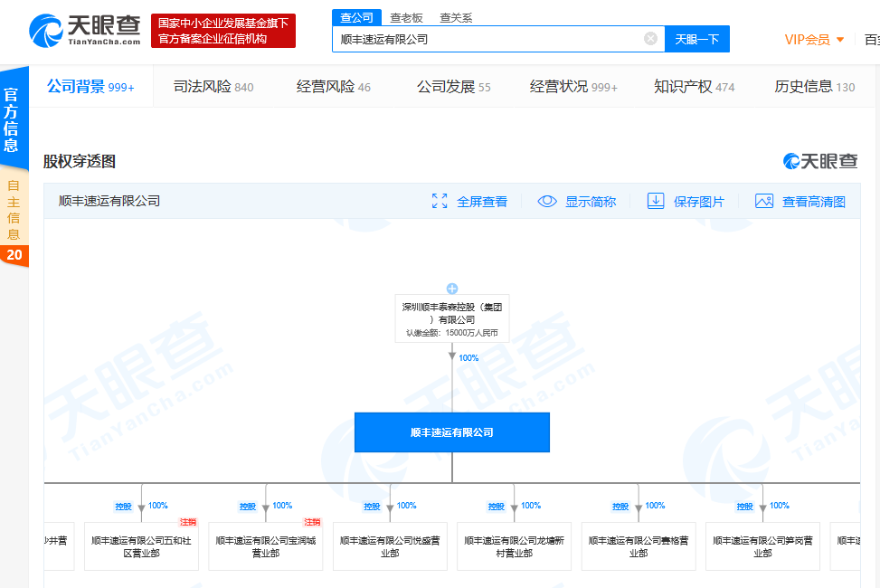Select the blue 顺丰速运有限公司 center node
880x588 pixels.
(x=452, y=432)
